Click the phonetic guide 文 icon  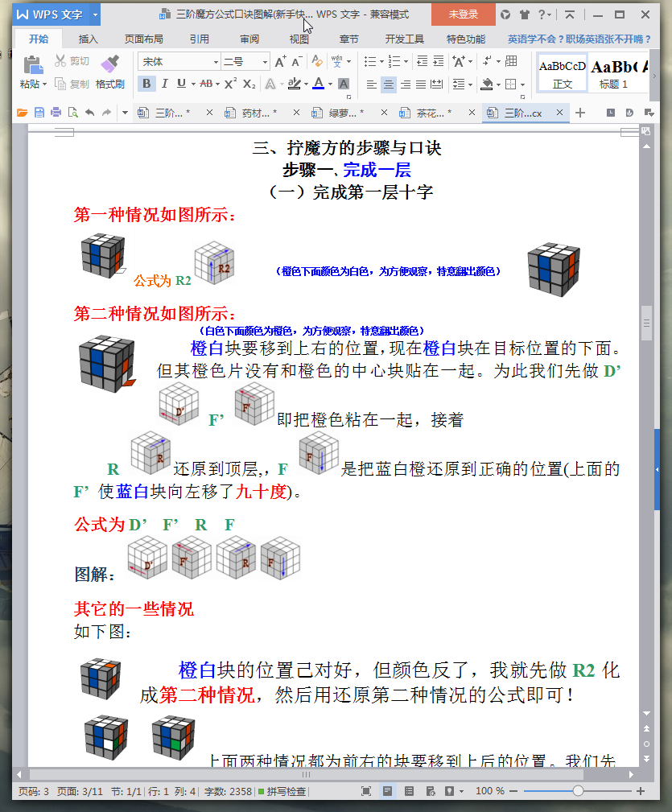pyautogui.click(x=337, y=62)
